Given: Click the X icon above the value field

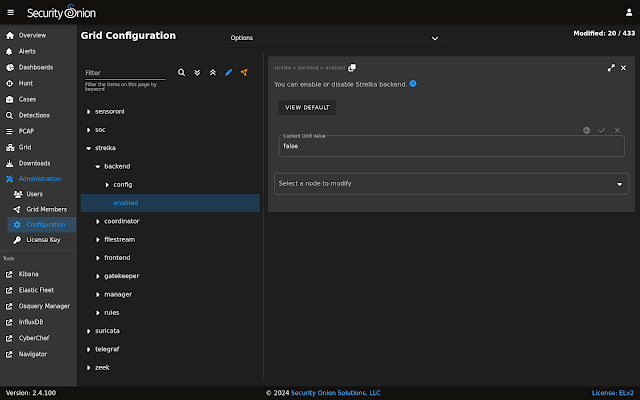Looking at the screenshot, I should click(617, 130).
